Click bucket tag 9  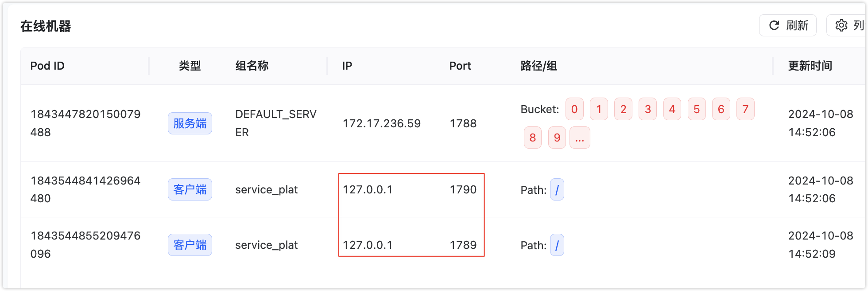(557, 138)
